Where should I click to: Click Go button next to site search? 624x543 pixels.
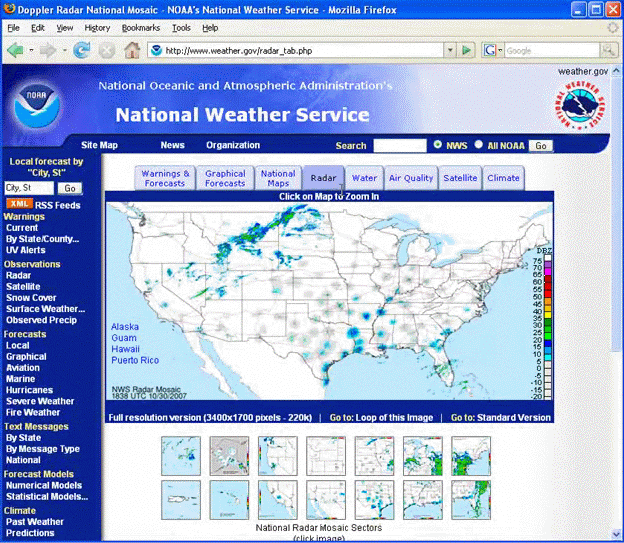click(x=540, y=146)
